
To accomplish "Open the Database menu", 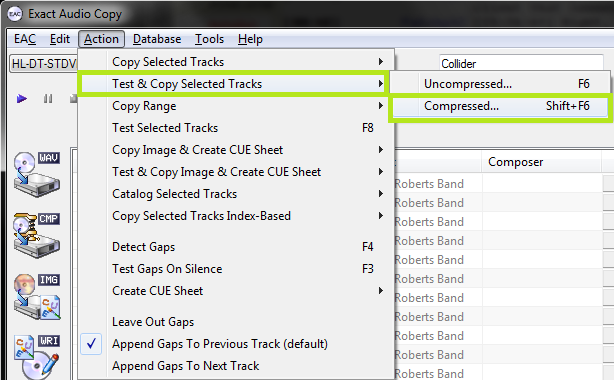I will 157,39.
